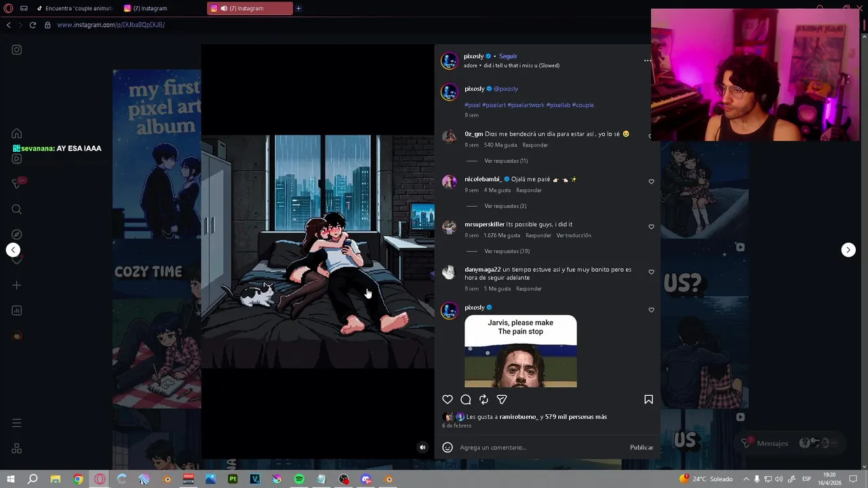
Task: Open Substance Painter (Pt) from taskbar
Action: pyautogui.click(x=233, y=479)
